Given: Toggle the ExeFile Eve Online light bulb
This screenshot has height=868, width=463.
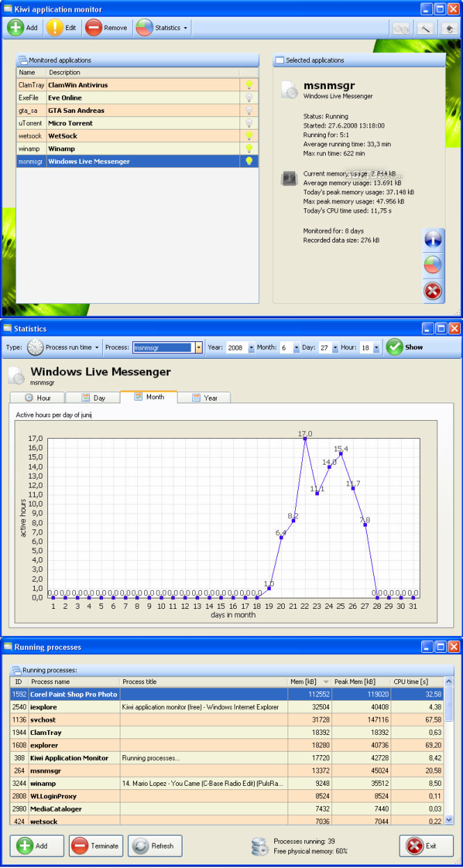Looking at the screenshot, I should 248,98.
